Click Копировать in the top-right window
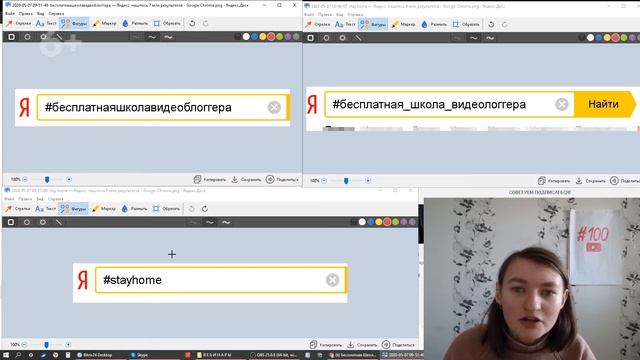 pyautogui.click(x=554, y=180)
